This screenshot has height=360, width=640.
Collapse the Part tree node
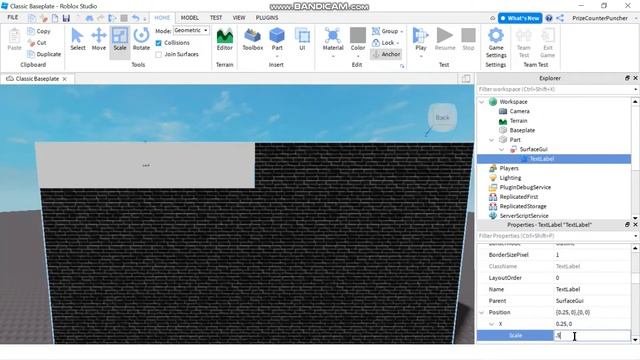491,140
